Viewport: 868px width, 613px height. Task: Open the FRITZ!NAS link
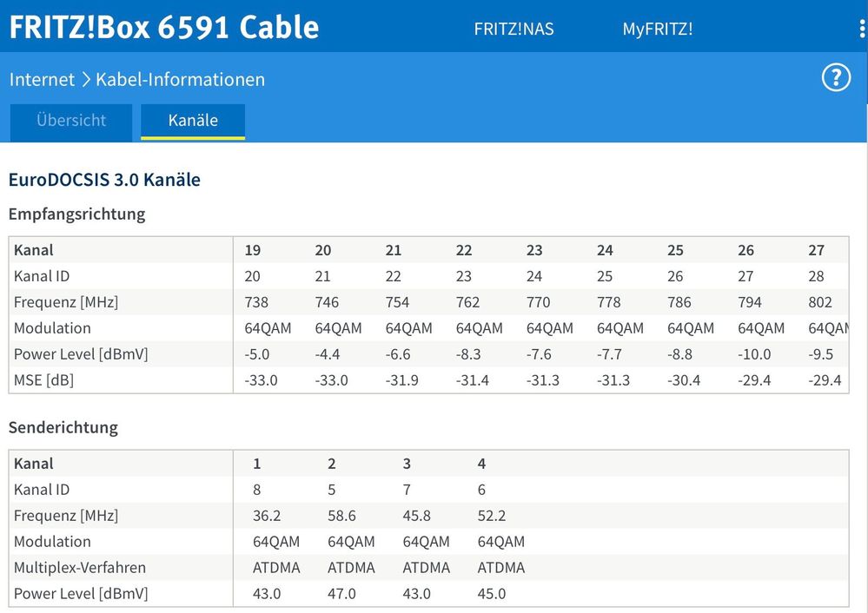[514, 29]
